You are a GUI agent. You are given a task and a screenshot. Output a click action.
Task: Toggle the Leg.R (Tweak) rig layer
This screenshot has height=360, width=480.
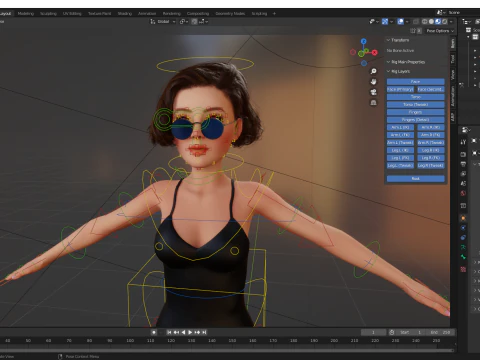[431, 165]
